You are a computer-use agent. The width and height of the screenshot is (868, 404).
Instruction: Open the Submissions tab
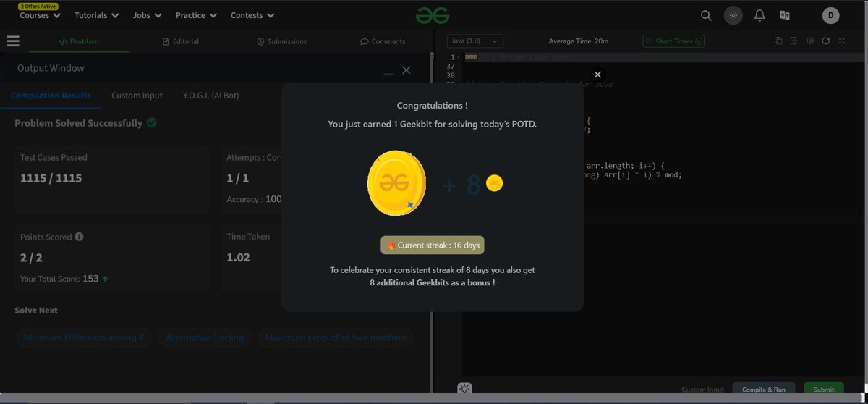click(x=281, y=41)
